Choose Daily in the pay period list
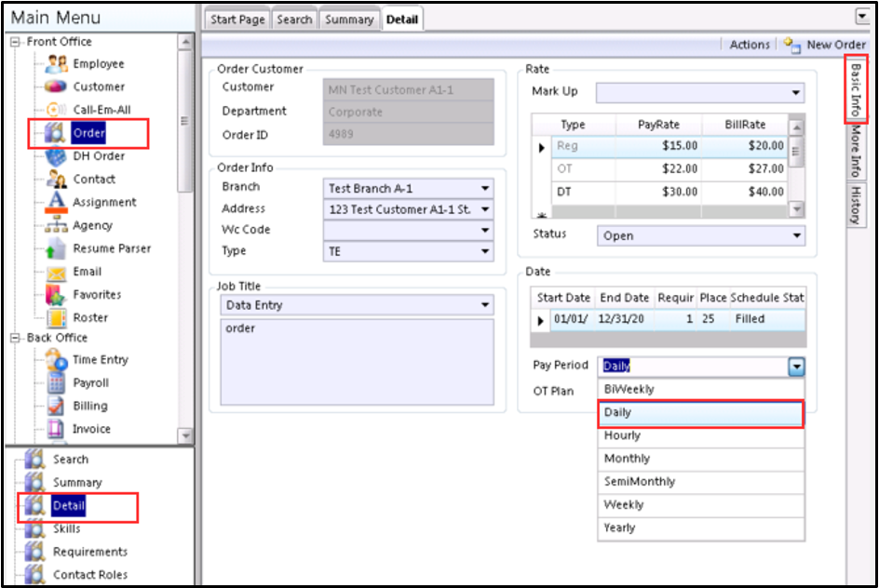 tap(701, 413)
